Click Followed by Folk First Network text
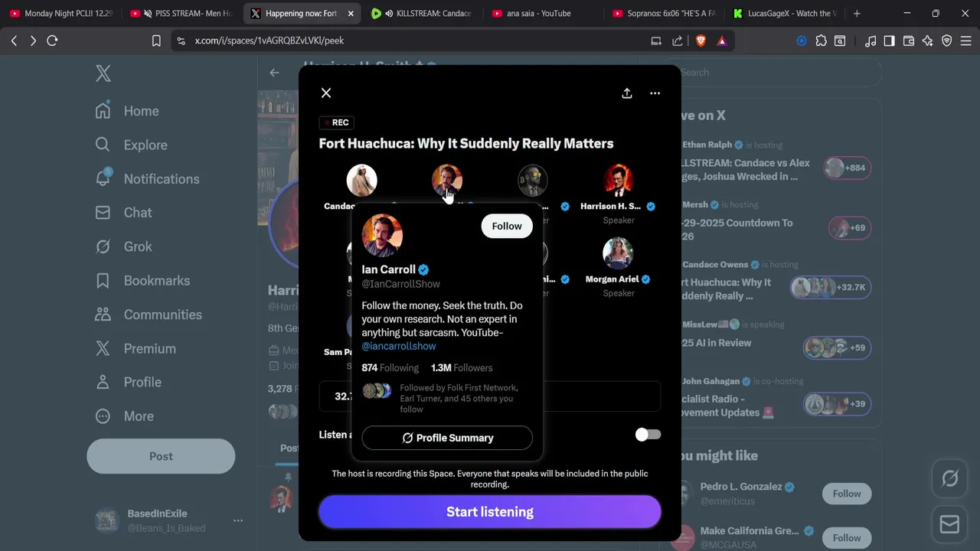Image resolution: width=980 pixels, height=551 pixels. (459, 399)
